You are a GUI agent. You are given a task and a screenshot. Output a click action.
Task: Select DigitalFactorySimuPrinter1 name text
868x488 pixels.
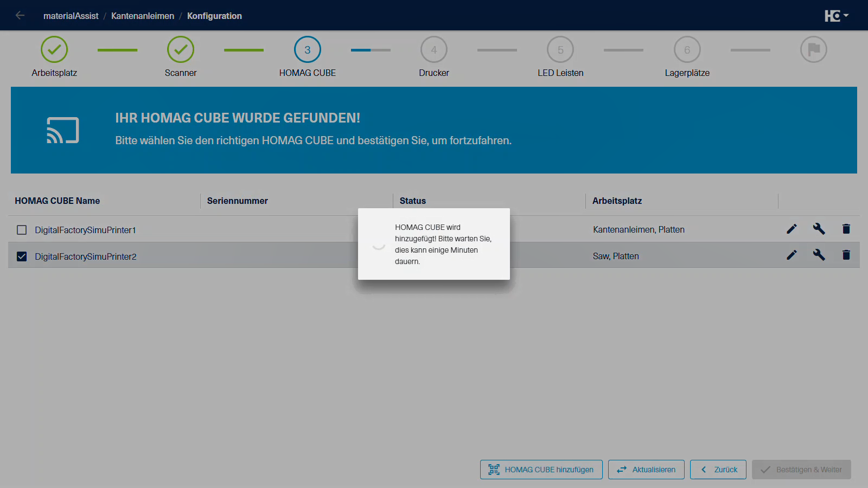(86, 230)
